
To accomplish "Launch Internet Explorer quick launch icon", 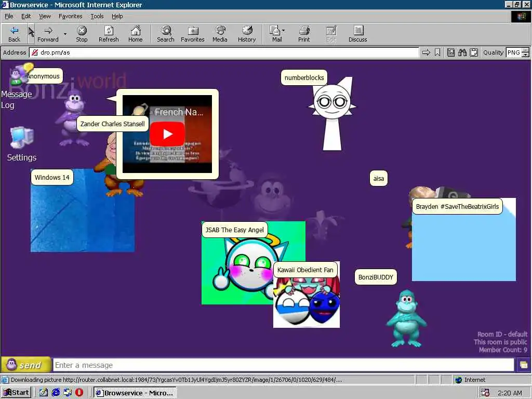I will click(x=56, y=393).
